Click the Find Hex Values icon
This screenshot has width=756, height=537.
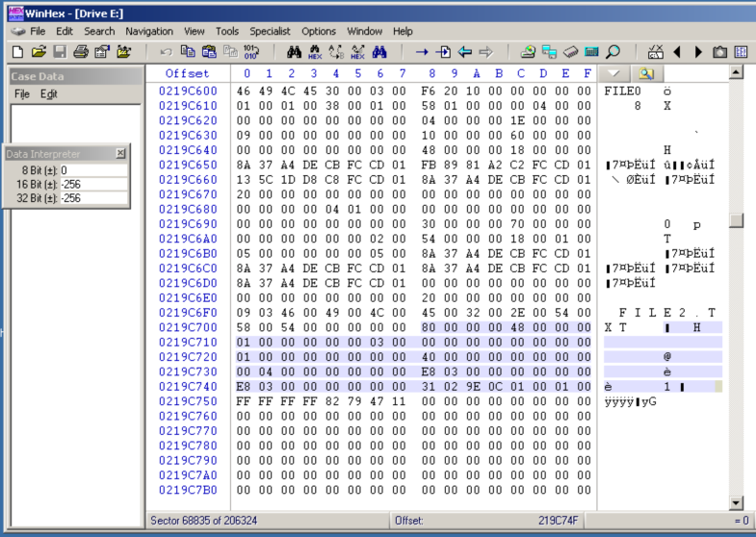point(316,52)
